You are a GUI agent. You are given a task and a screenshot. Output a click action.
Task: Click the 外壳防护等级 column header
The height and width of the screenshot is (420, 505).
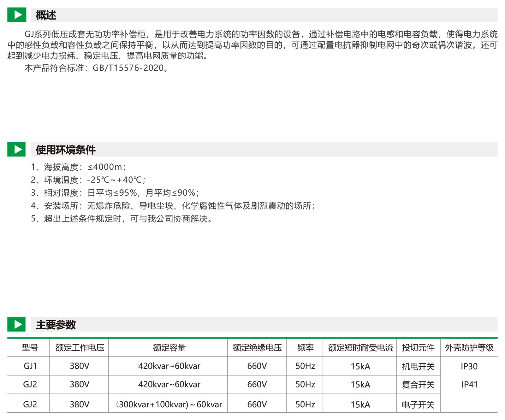[x=469, y=347]
